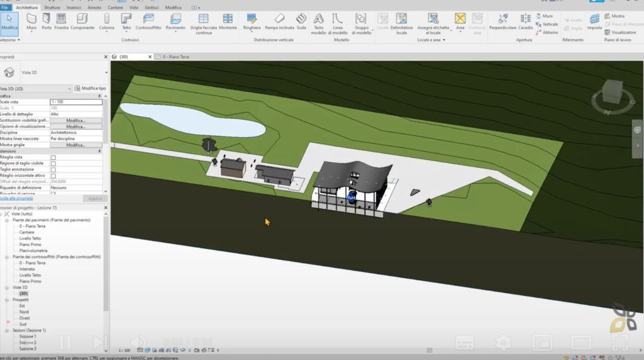The width and height of the screenshot is (644, 360).
Task: Open the File menu
Action: click(4, 8)
